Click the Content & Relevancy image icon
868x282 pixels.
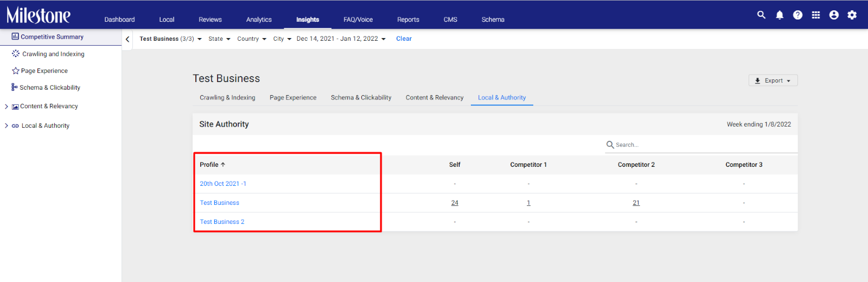(x=15, y=106)
